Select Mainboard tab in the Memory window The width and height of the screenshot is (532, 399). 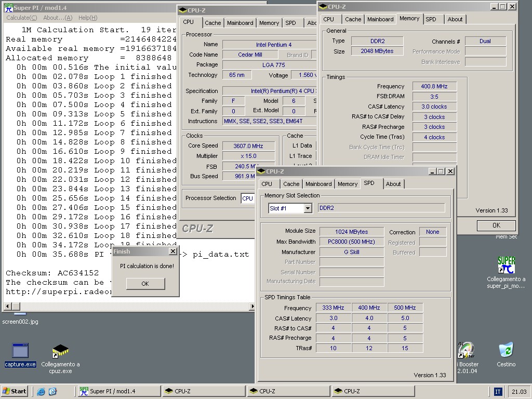click(380, 19)
